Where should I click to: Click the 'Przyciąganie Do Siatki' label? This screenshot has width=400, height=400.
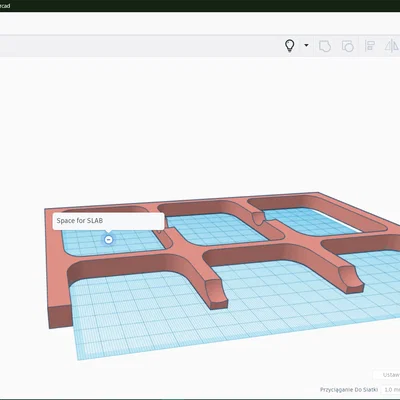(x=349, y=389)
